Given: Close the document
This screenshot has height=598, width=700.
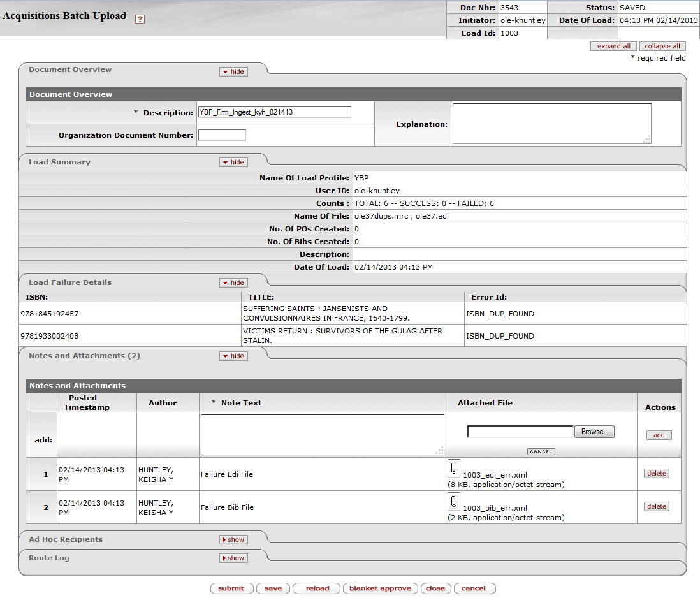Looking at the screenshot, I should (435, 588).
